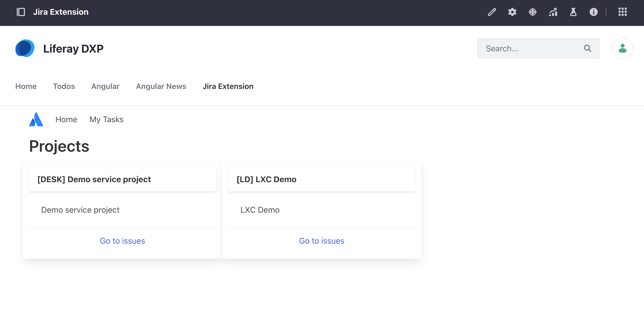The width and height of the screenshot is (644, 312).
Task: Select the Angular navigation item
Action: 105,86
